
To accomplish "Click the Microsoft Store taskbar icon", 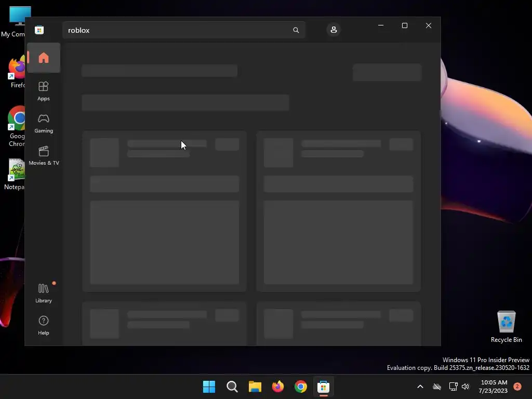I will (x=323, y=387).
